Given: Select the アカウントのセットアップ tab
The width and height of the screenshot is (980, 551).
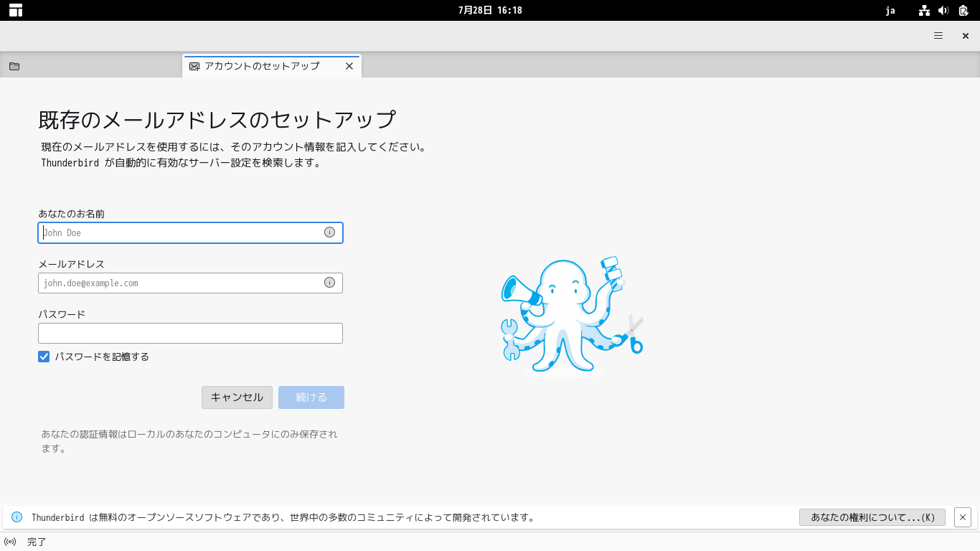Looking at the screenshot, I should point(272,66).
